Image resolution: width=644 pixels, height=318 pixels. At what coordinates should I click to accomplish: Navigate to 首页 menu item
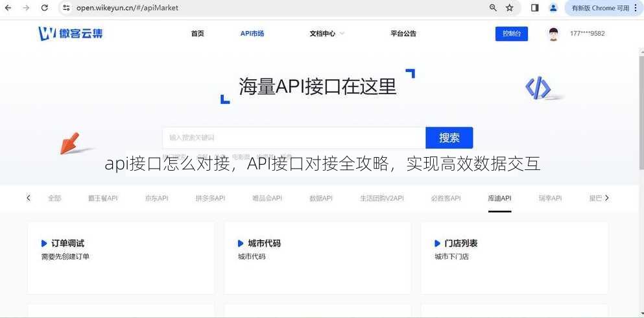[198, 34]
